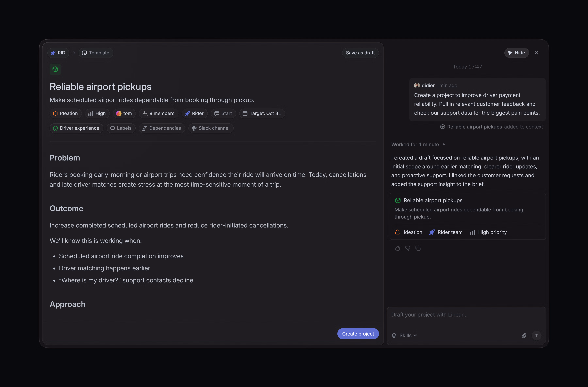The image size is (588, 387).
Task: Edit the Target Oct 31 date
Action: pyautogui.click(x=262, y=113)
